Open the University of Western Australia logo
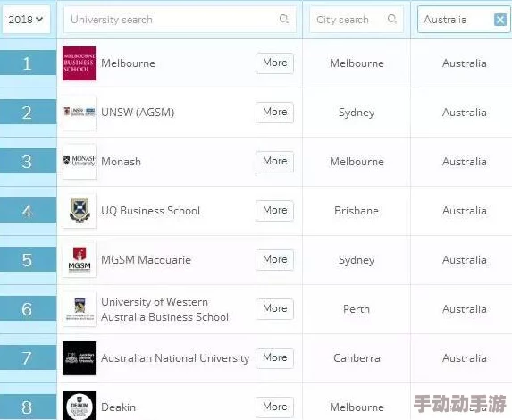 (x=79, y=309)
